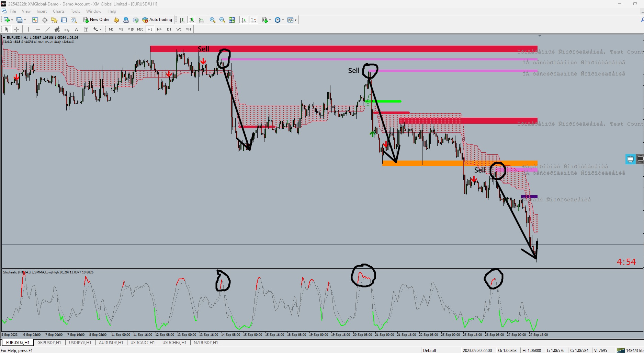Zoom in on the chart
Screen dimensions: 644x353
pos(212,20)
